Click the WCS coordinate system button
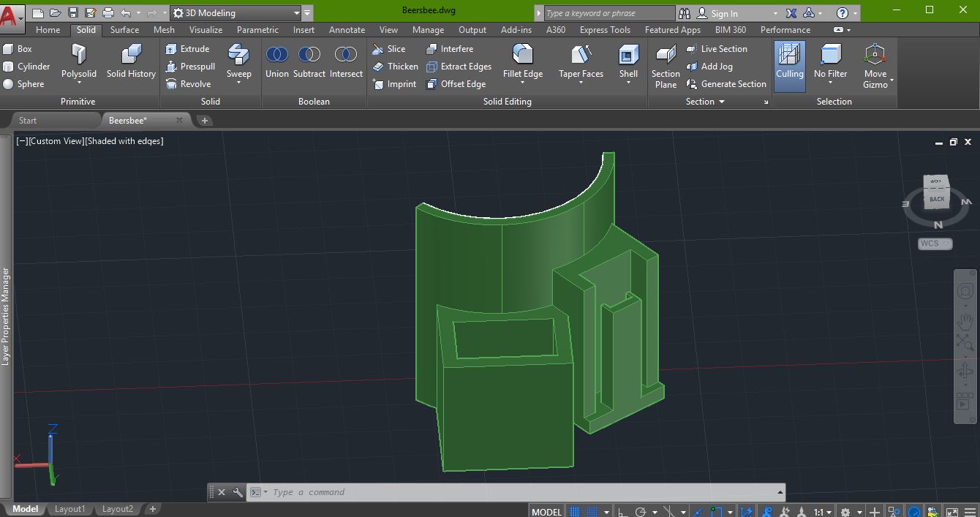The width and height of the screenshot is (980, 517). 935,244
